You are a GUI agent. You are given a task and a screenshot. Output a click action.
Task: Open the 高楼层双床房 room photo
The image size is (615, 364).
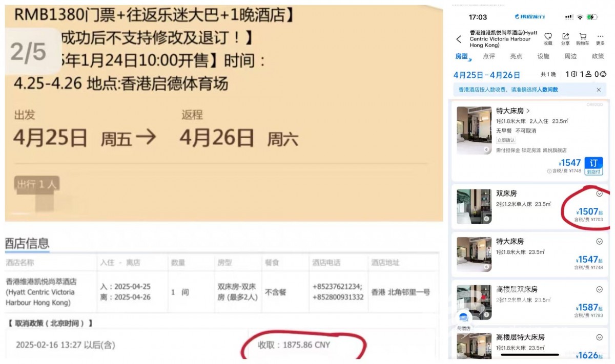tap(474, 302)
